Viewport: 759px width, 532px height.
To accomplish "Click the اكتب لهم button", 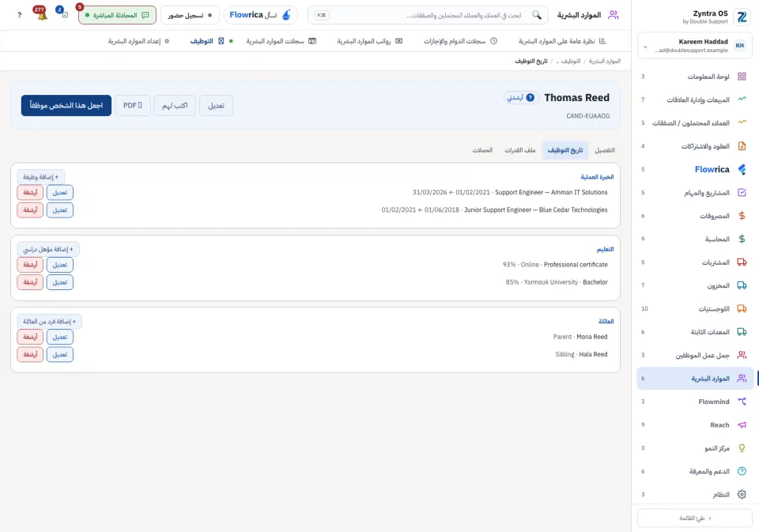I will 175,105.
